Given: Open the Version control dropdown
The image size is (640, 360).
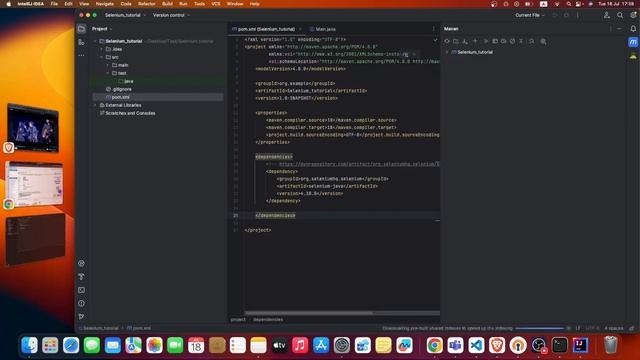Looking at the screenshot, I should 171,15.
